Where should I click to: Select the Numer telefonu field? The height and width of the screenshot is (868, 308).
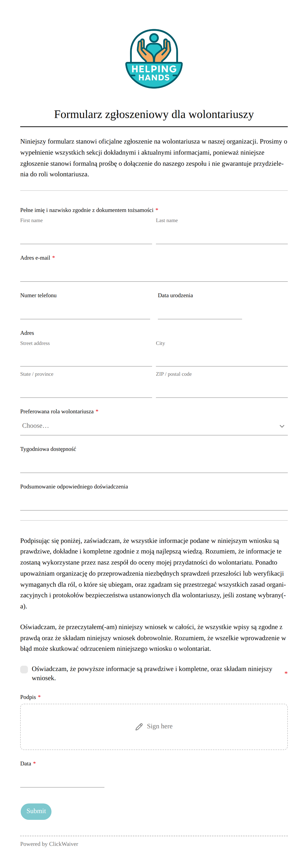pyautogui.click(x=85, y=310)
